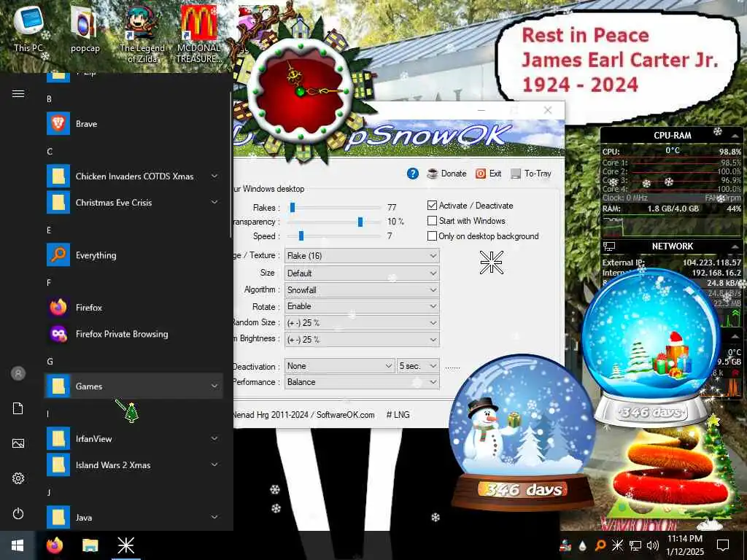Open the This PC desktop icon
747x560 pixels.
click(28, 28)
